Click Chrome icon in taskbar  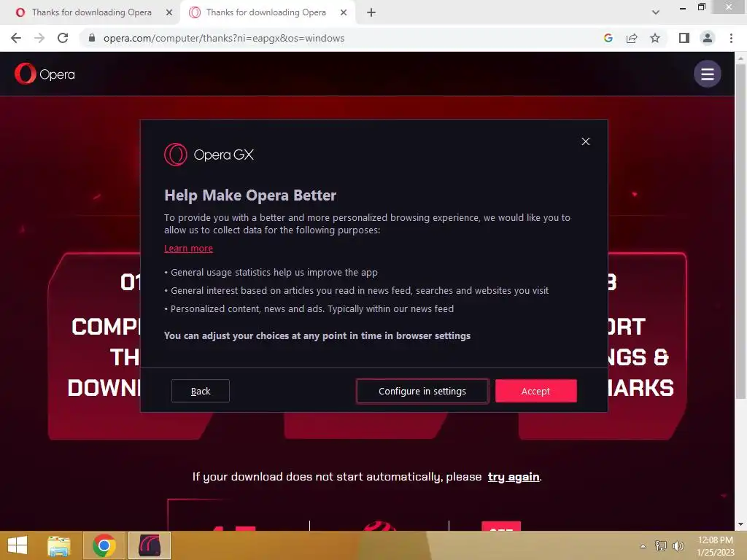(x=104, y=545)
